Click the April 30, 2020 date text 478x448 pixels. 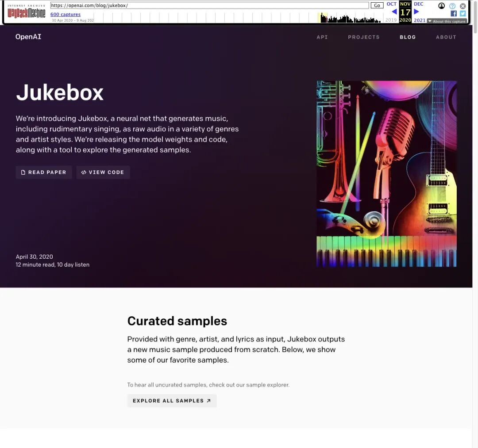click(x=35, y=257)
